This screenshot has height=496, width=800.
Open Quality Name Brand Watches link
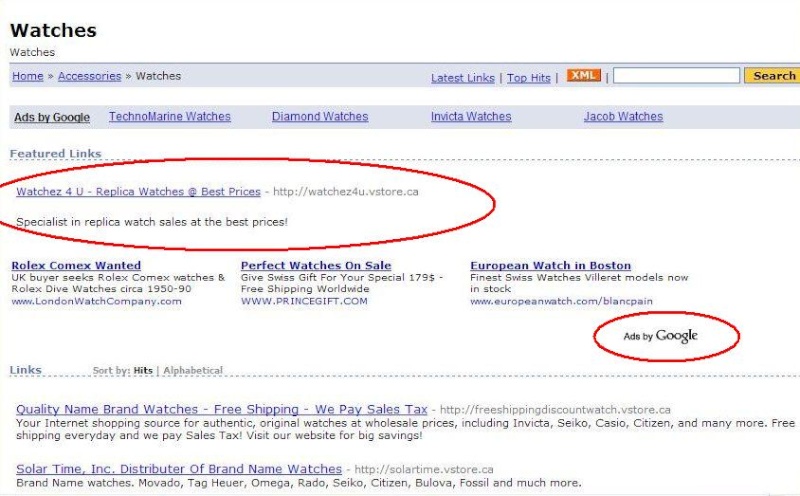pos(221,409)
